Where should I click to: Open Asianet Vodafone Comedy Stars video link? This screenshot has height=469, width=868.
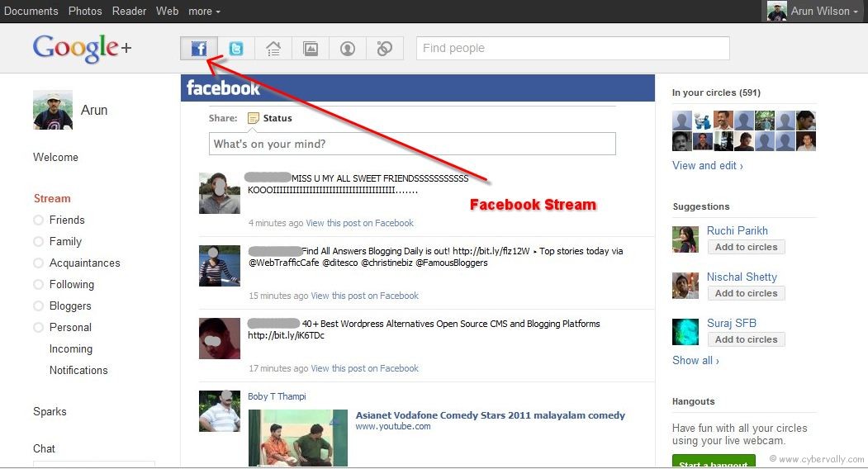click(491, 415)
